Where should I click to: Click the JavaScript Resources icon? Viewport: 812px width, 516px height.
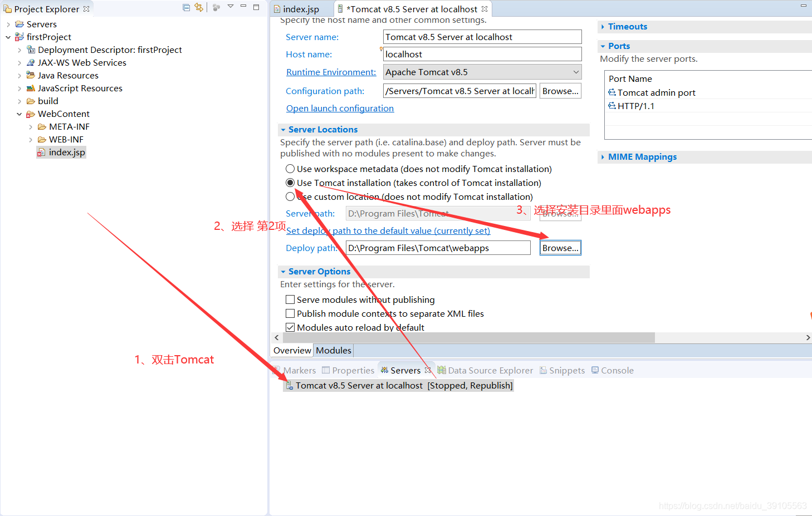31,88
